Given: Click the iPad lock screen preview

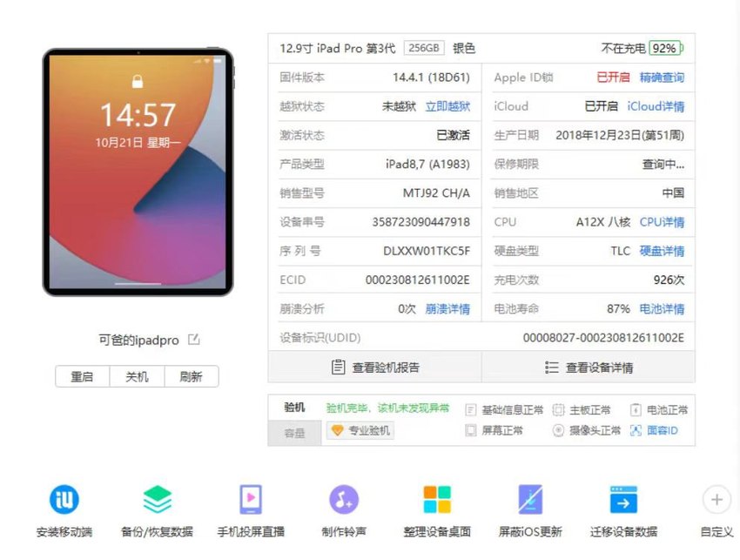Looking at the screenshot, I should point(138,172).
